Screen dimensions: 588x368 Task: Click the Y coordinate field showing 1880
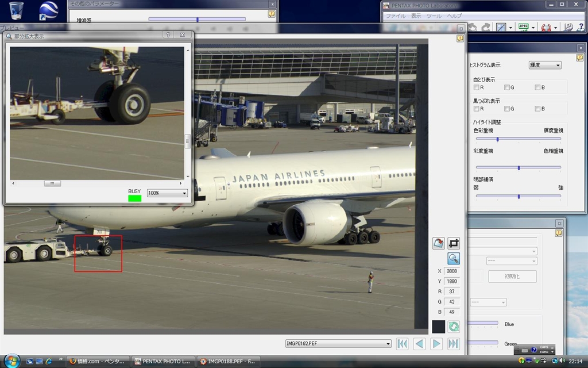451,281
